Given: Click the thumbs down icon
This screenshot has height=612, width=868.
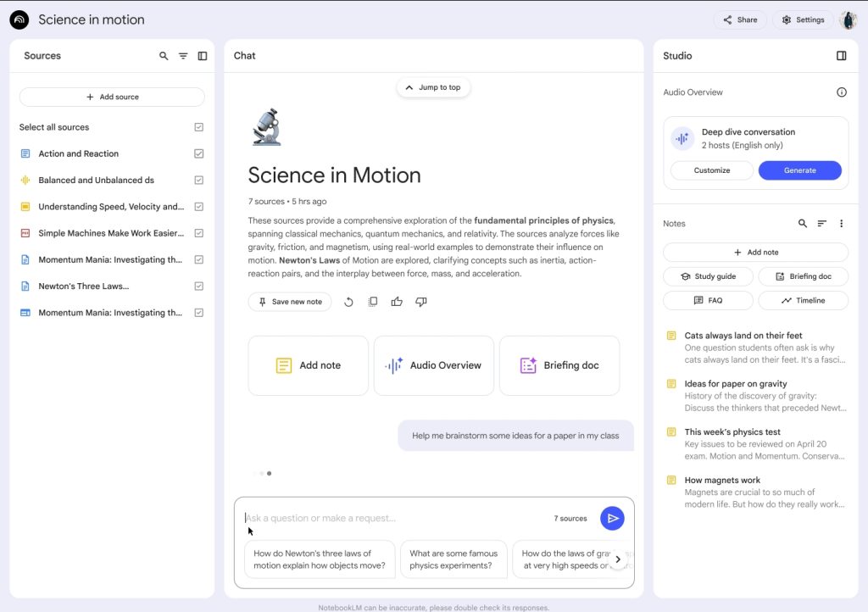Looking at the screenshot, I should click(x=420, y=302).
